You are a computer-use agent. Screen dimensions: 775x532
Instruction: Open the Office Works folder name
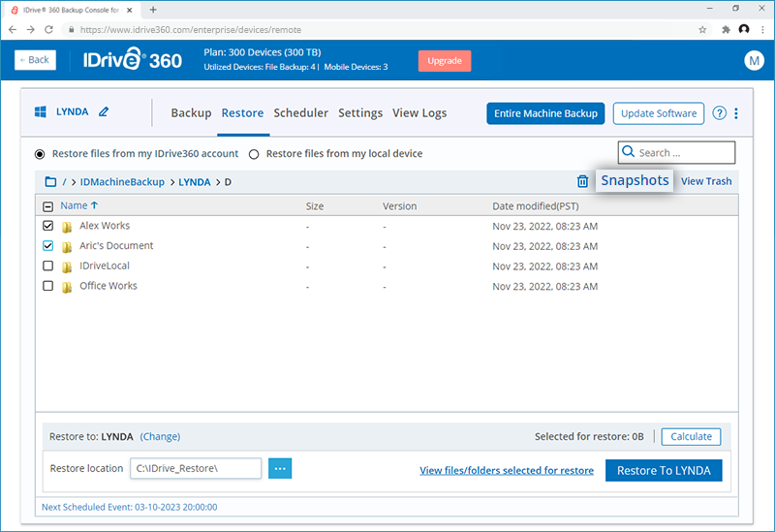108,286
